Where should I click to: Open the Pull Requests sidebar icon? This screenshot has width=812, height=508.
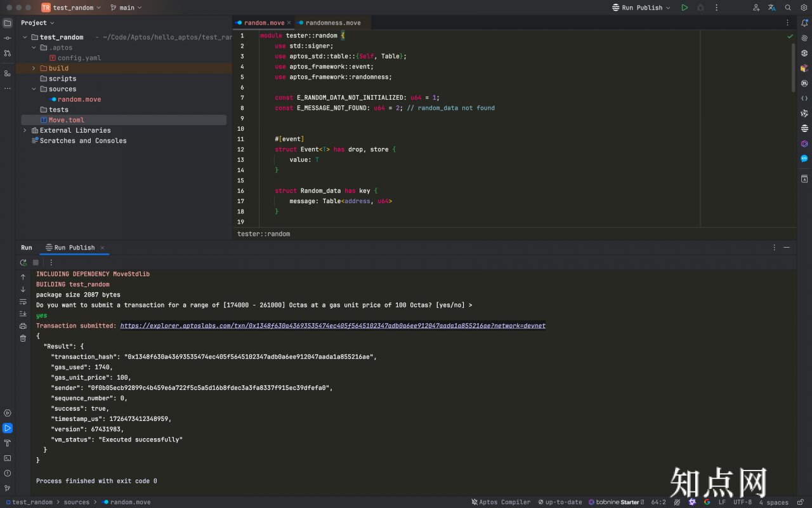[x=8, y=53]
